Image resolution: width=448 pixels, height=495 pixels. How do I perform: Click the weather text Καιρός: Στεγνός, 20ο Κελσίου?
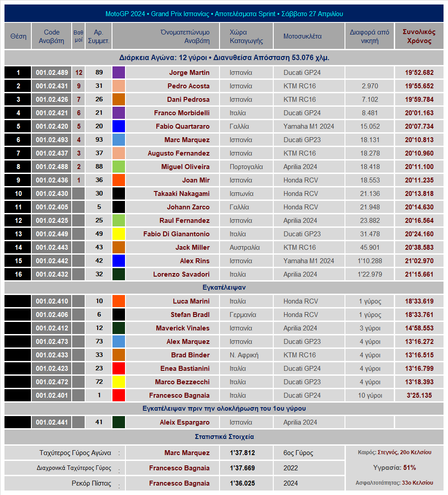tap(394, 452)
